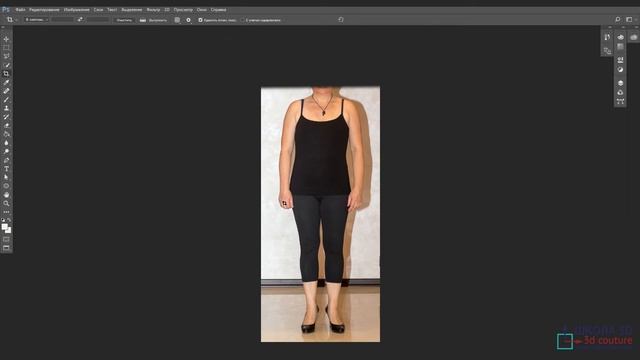This screenshot has width=640, height=360.
Task: Open the workspace switcher dropdown
Action: pos(630,19)
